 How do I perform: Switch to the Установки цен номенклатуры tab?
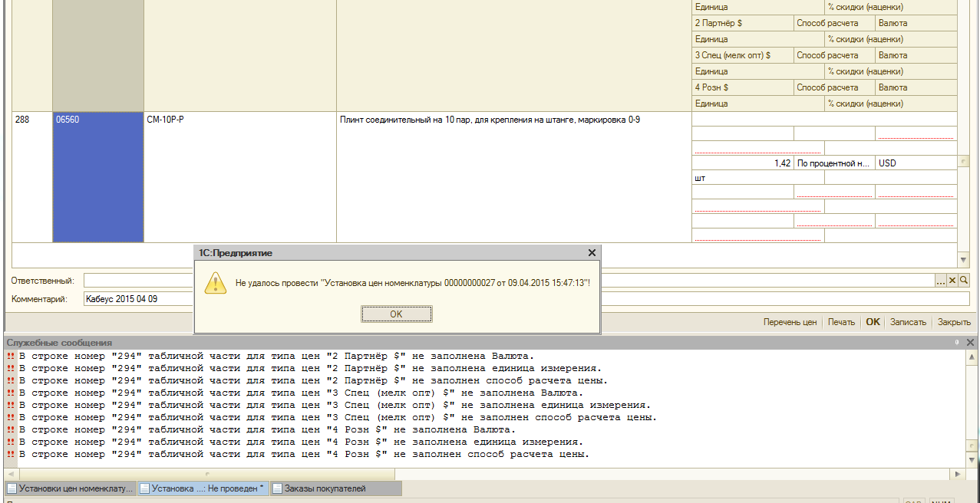pyautogui.click(x=70, y=488)
